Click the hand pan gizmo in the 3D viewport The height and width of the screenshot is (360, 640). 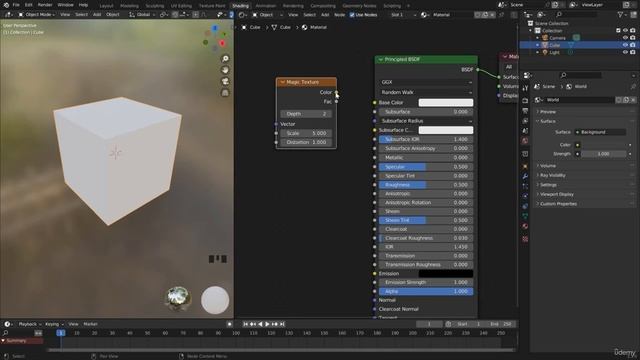click(225, 70)
